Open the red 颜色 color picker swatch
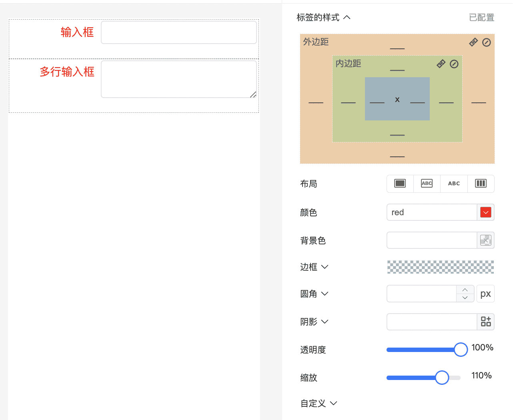Screen dimensions: 513x420 point(486,212)
